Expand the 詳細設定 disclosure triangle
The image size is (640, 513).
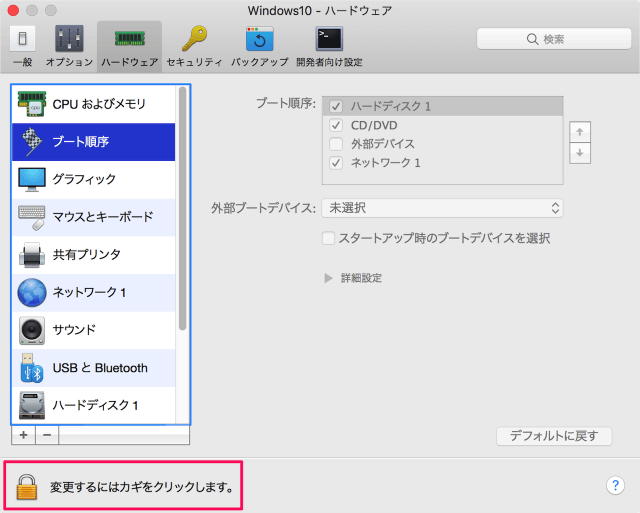point(328,278)
